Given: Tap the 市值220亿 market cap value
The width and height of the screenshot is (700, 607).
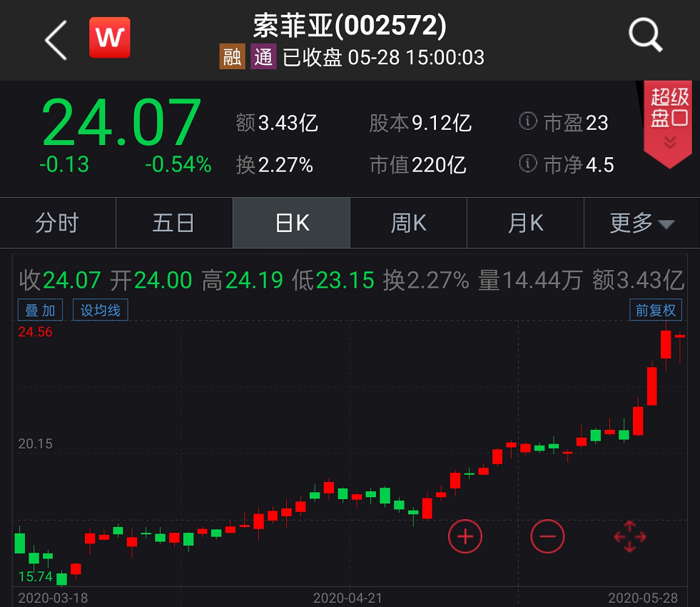Looking at the screenshot, I should tap(418, 165).
